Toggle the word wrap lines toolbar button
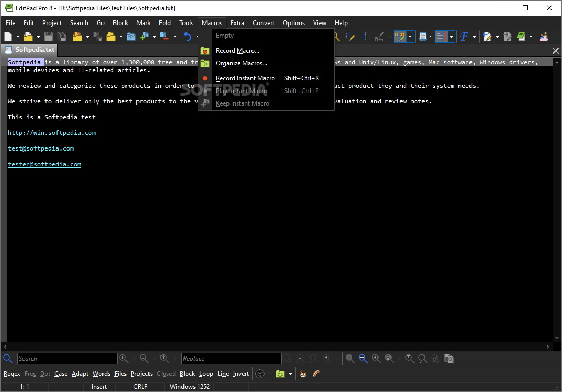Viewport: 562px width, 392px height. point(442,37)
